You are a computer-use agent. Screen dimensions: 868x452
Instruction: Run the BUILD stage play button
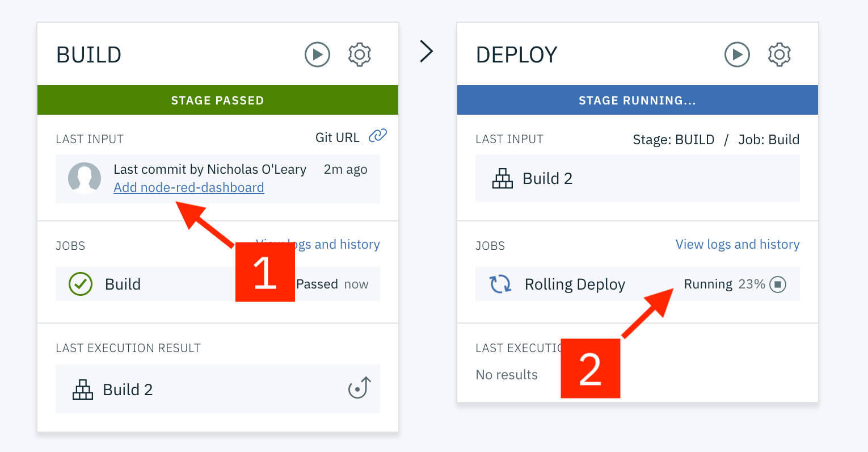(317, 55)
